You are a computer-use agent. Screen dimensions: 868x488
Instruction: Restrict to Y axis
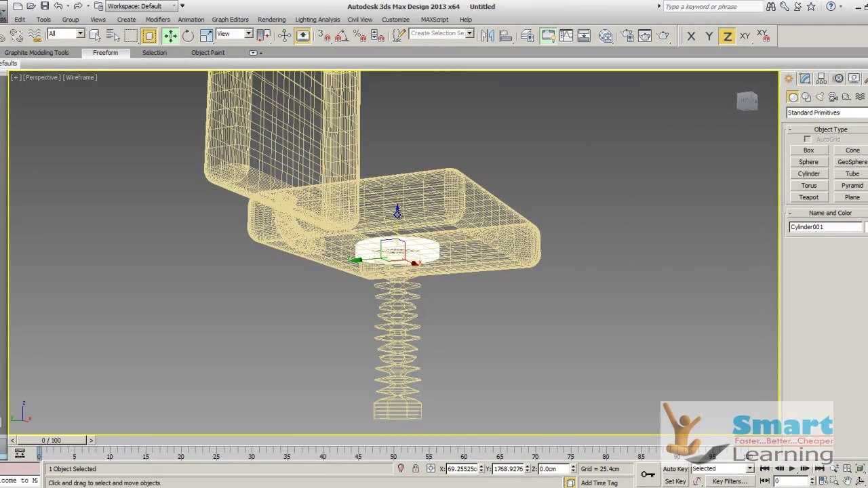coord(709,37)
